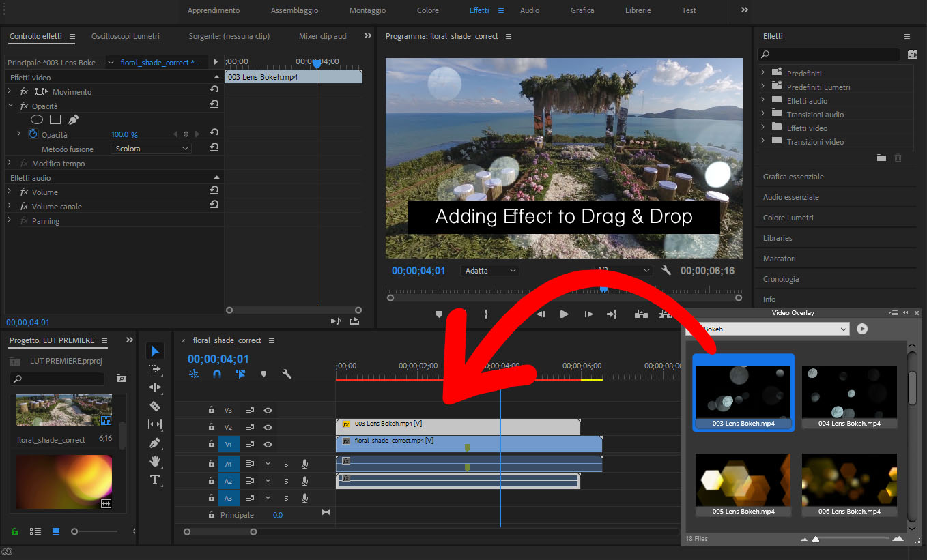Open the Metodo fusione dropdown

click(151, 149)
